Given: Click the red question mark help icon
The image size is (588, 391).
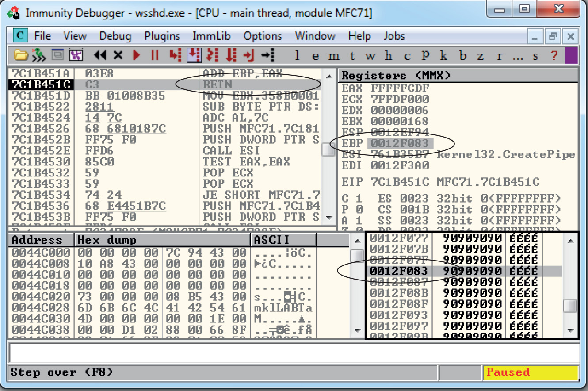Looking at the screenshot, I should (x=554, y=56).
